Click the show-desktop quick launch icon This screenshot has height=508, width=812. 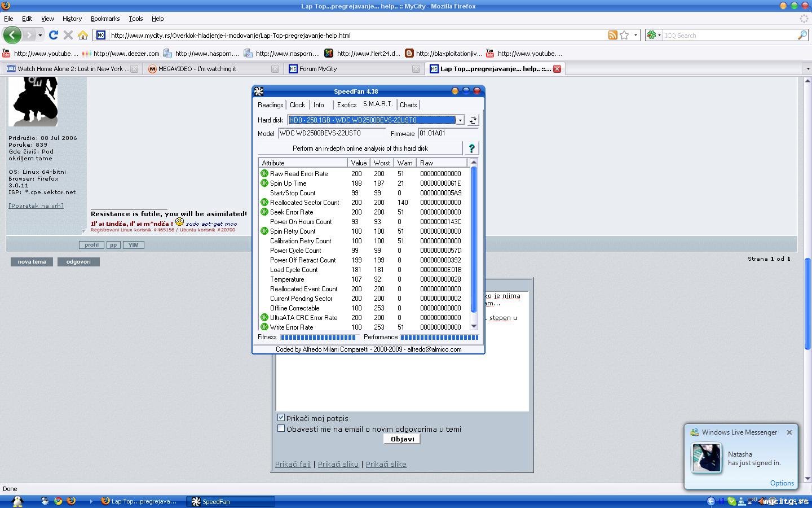pos(45,501)
